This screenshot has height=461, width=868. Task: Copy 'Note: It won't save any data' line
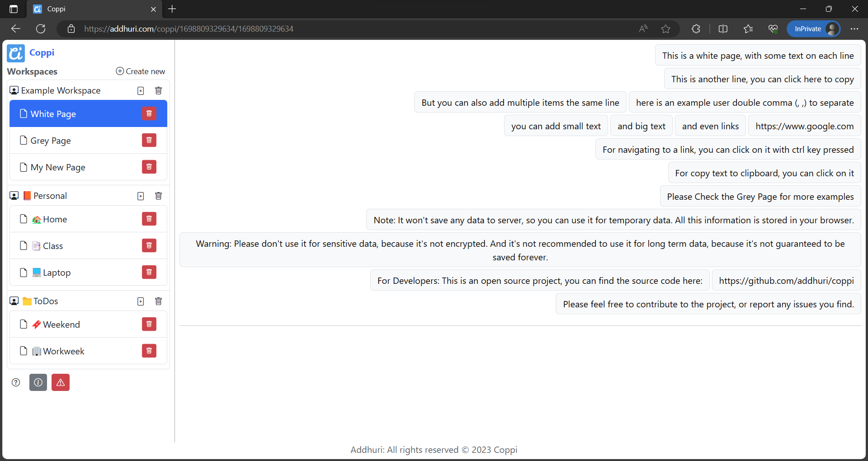[613, 220]
